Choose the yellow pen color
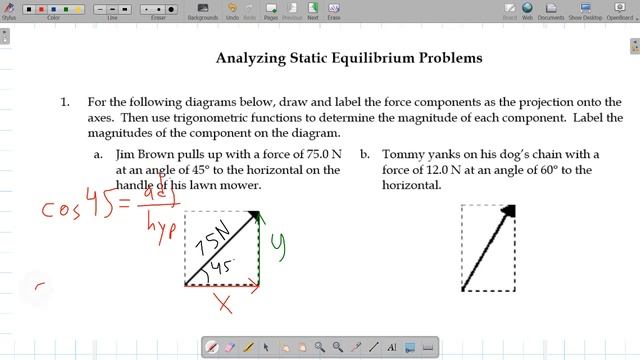 [x=78, y=9]
